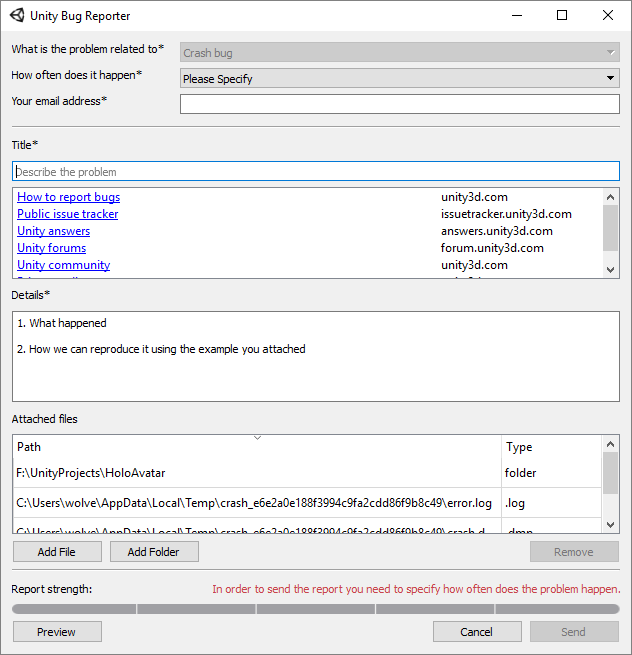Click the grayed-out 'Crash bug' problem type dropdown

pos(399,53)
